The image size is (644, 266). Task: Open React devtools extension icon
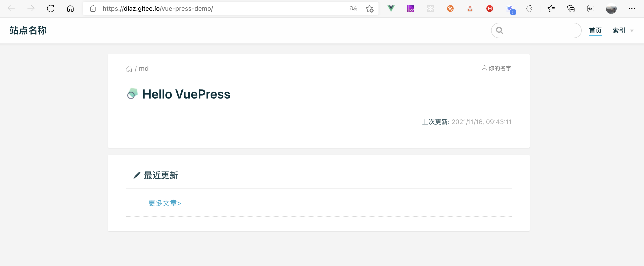431,9
